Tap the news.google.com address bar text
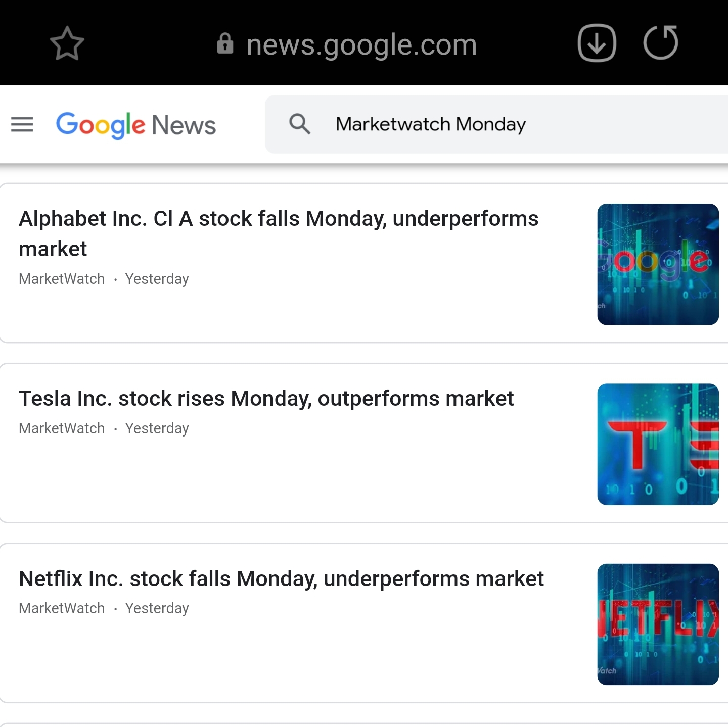The width and height of the screenshot is (728, 727). click(x=361, y=45)
